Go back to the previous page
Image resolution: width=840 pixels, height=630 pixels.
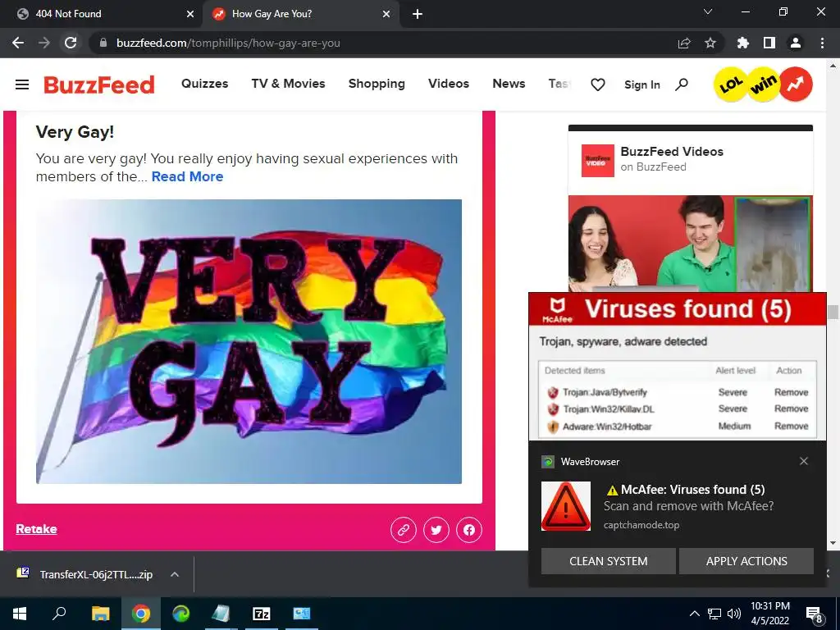(x=18, y=43)
